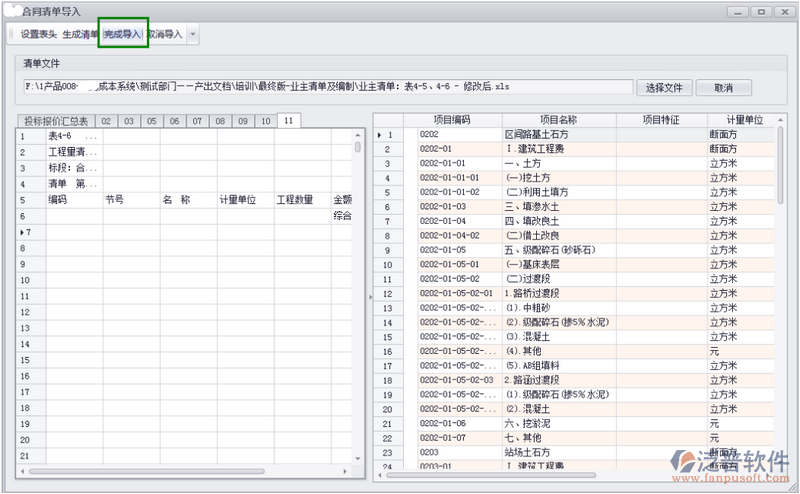Viewport: 800px width, 494px height.
Task: Click 取消导入 toolbar item
Action: click(x=165, y=34)
